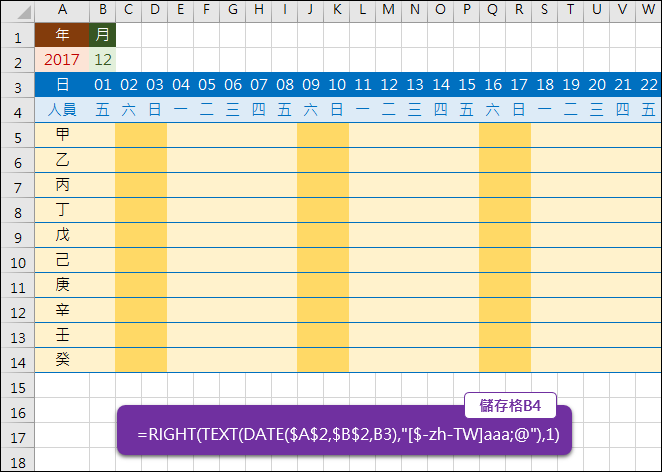Select staff name cell 壬

(x=62, y=335)
